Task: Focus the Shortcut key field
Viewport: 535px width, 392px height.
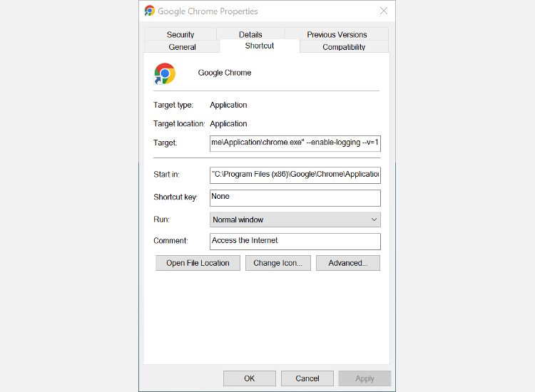Action: point(295,198)
